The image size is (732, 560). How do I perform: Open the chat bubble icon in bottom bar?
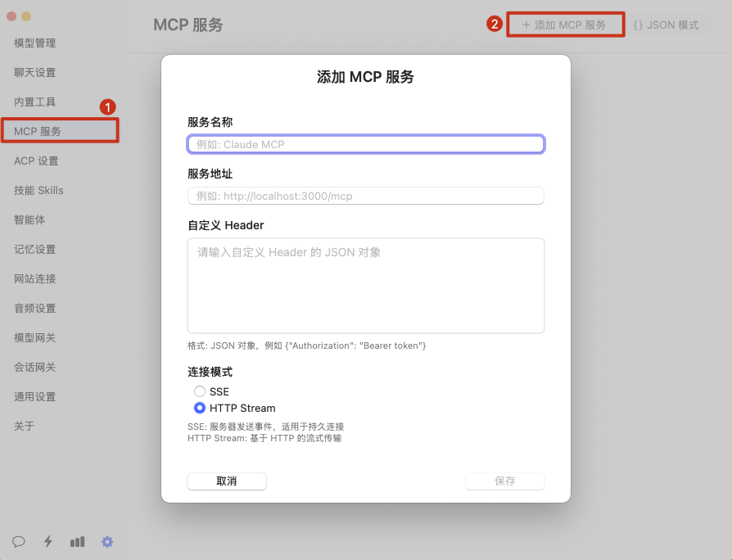click(x=19, y=541)
